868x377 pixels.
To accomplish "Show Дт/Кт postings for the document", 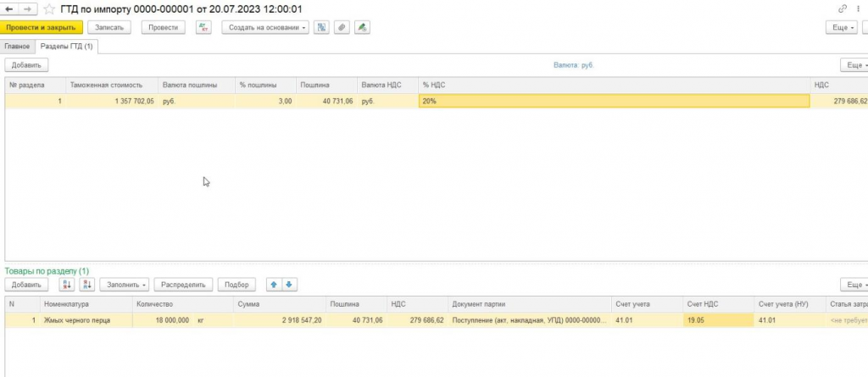I will tap(203, 27).
